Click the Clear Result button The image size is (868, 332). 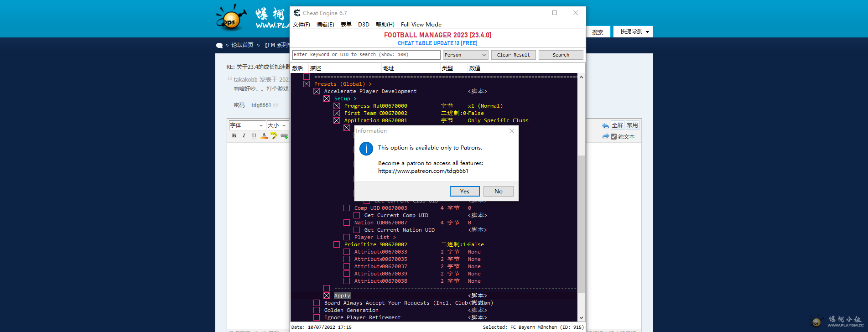pyautogui.click(x=513, y=55)
